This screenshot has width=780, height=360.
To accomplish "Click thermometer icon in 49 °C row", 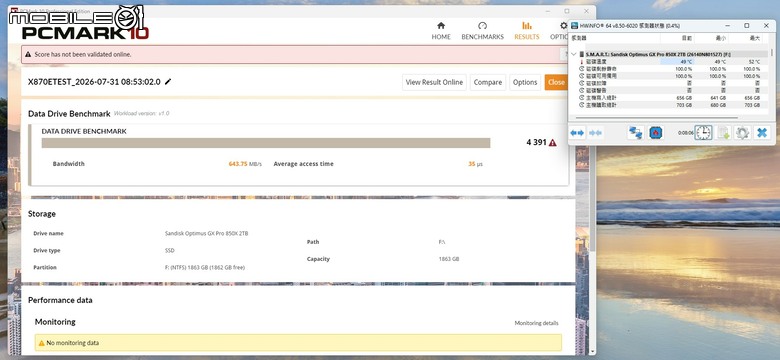I will coord(581,62).
